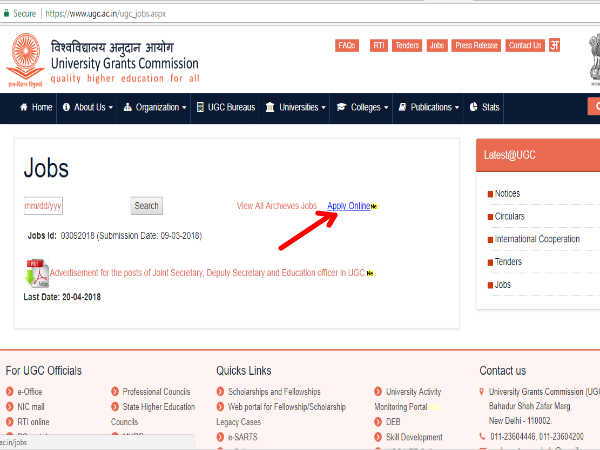
Task: Open Circulars in Latest@UGC panel
Action: click(x=510, y=217)
